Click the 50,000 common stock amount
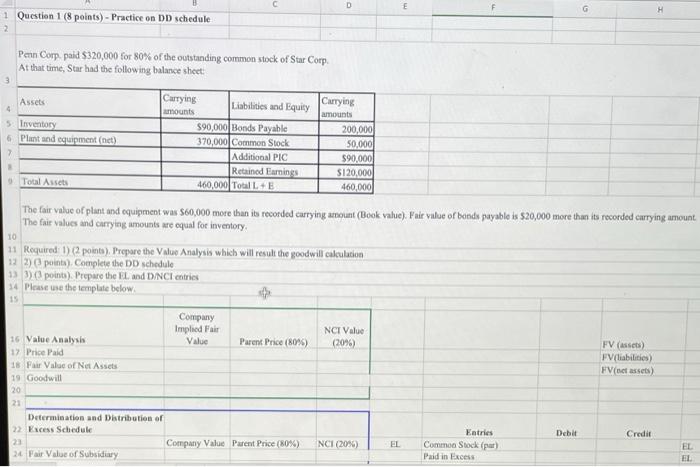The image size is (700, 467). tap(346, 144)
